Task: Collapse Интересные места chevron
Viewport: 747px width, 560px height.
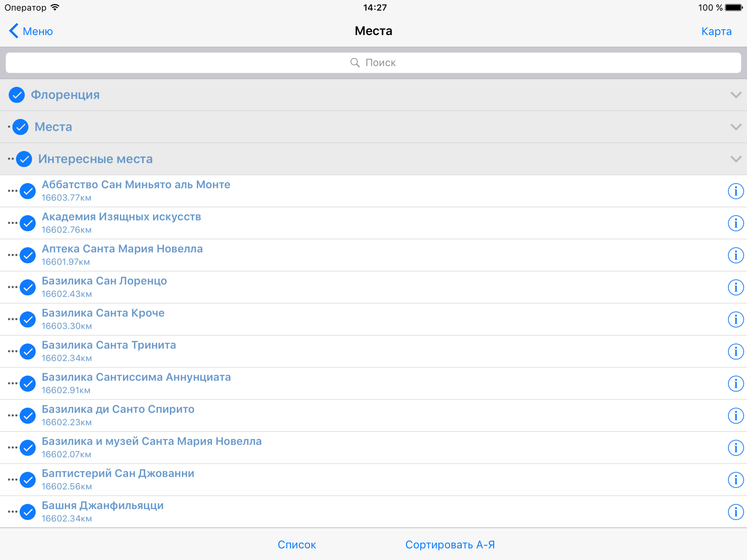Action: point(736,159)
